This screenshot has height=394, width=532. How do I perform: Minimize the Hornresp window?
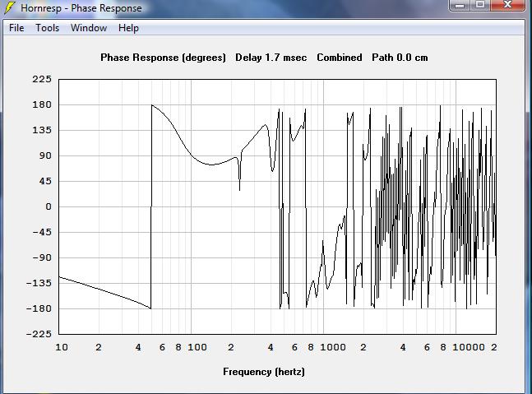click(460, 5)
